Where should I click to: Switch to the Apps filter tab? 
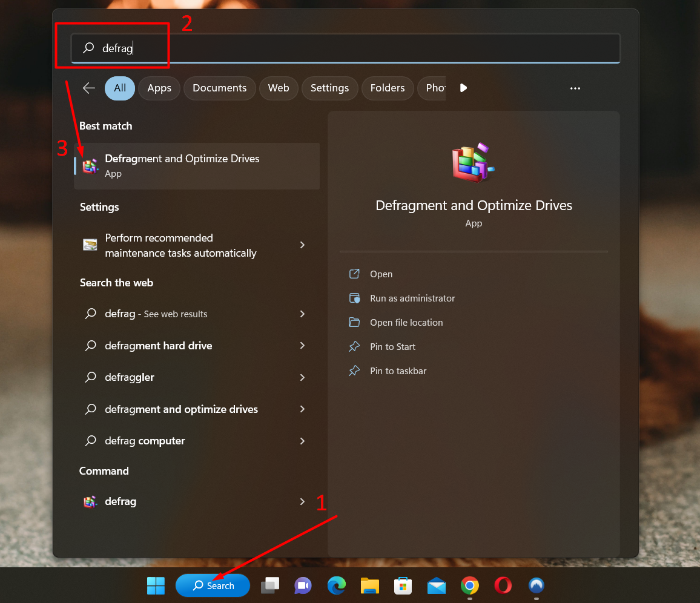pyautogui.click(x=159, y=88)
